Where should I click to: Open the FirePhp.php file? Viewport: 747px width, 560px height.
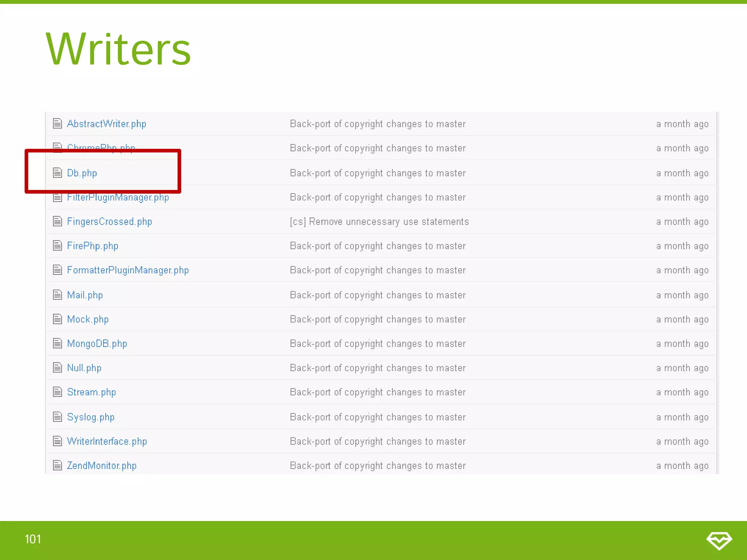click(93, 246)
